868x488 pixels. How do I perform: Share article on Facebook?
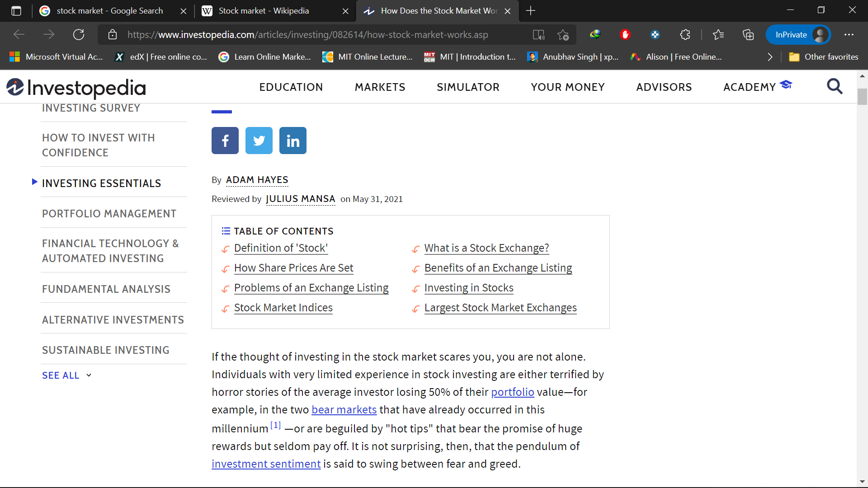click(x=225, y=141)
